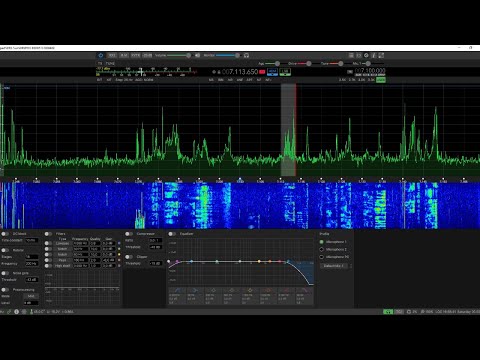Click the main frequency display 7.113.650

(240, 72)
